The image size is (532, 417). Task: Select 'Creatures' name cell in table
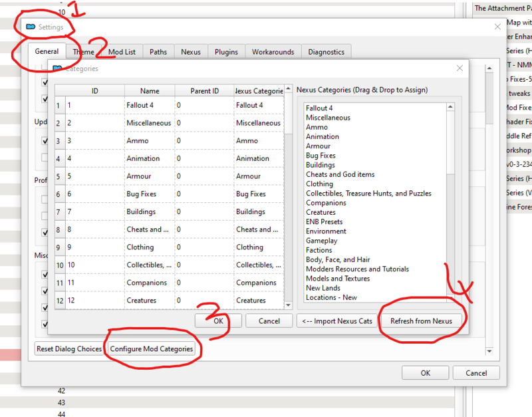tap(150, 301)
